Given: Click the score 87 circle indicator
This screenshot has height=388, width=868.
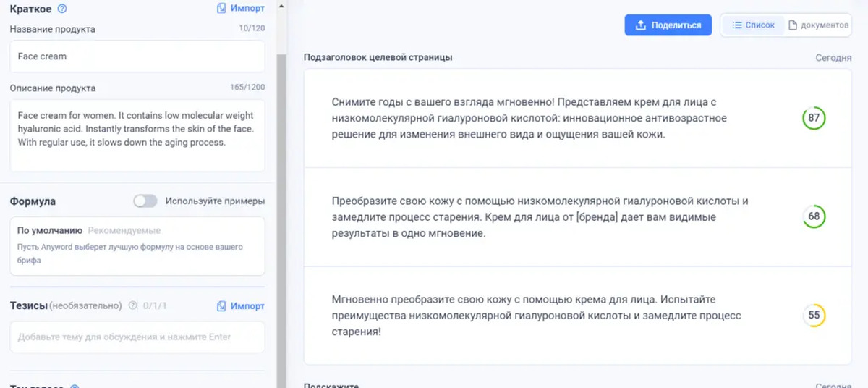Looking at the screenshot, I should click(x=814, y=118).
